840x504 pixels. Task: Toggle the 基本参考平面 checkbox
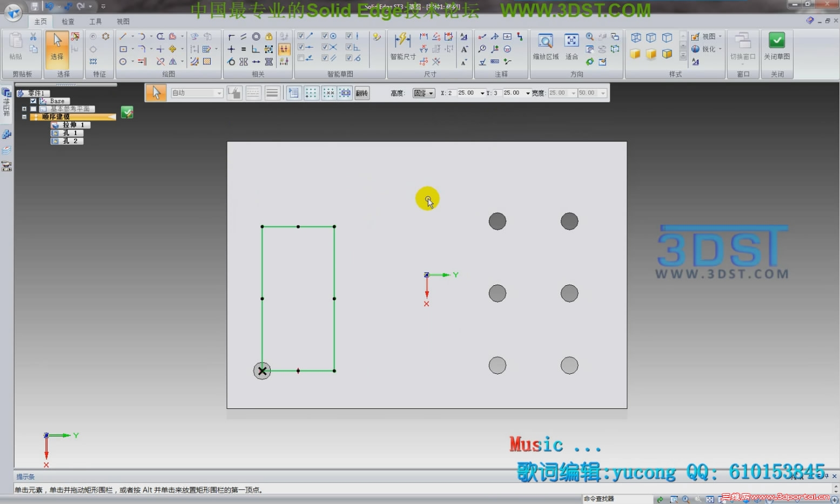(x=33, y=109)
